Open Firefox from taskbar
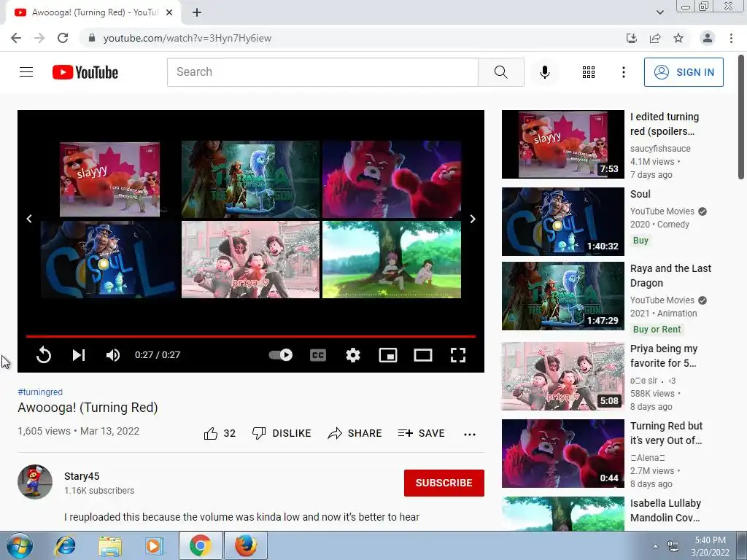Screen dimensions: 747x560 [245, 545]
